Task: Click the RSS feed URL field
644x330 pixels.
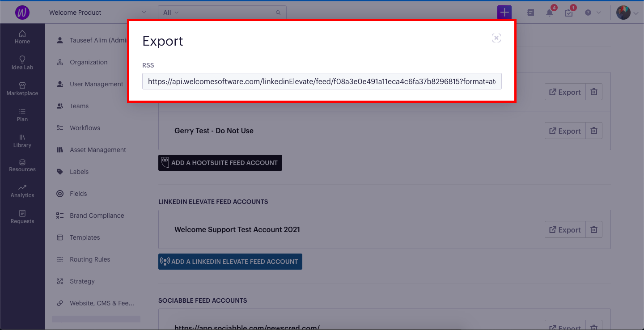Action: 322,81
